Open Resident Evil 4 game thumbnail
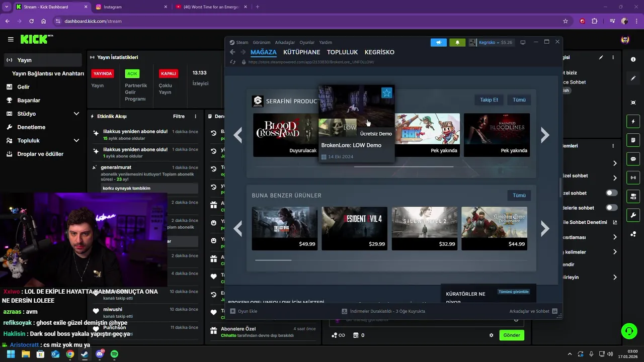The width and height of the screenshot is (644, 362). point(355,228)
